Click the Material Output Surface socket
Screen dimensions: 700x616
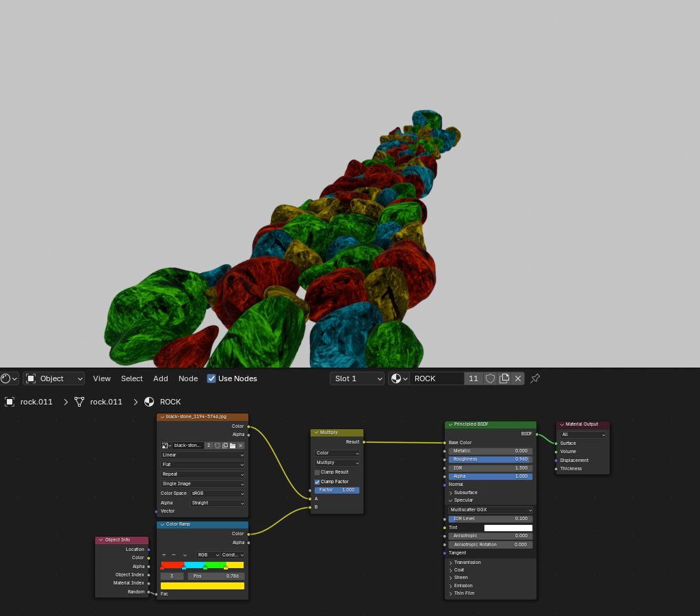click(556, 444)
